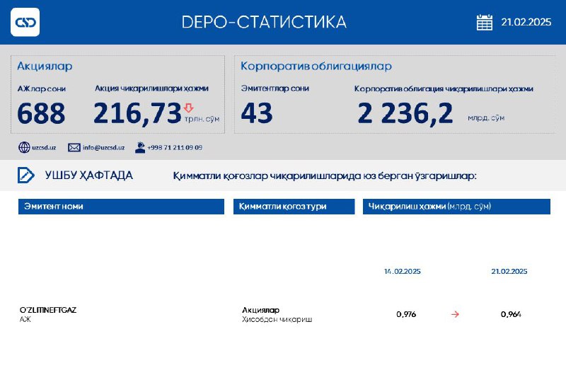This screenshot has height=392, width=566.
Task: Click the Эмитентлар сони label
Action: pyautogui.click(x=275, y=88)
